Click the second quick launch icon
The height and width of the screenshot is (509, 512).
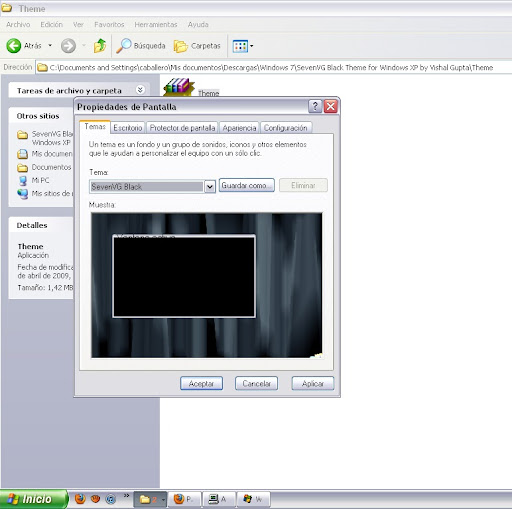tap(95, 499)
